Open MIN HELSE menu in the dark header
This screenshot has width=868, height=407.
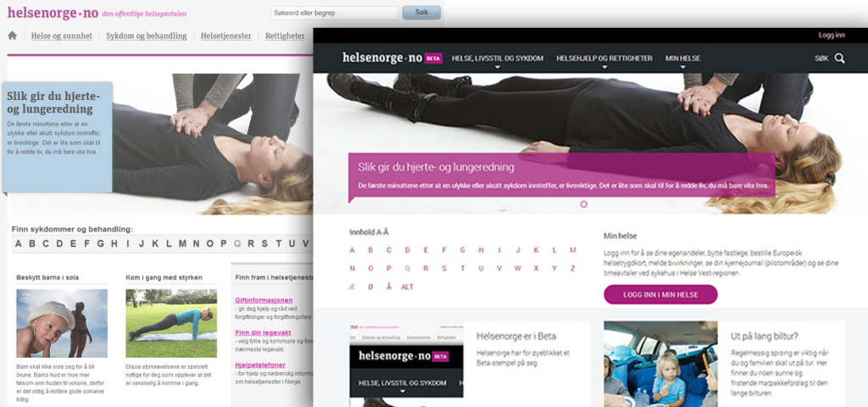tap(682, 59)
